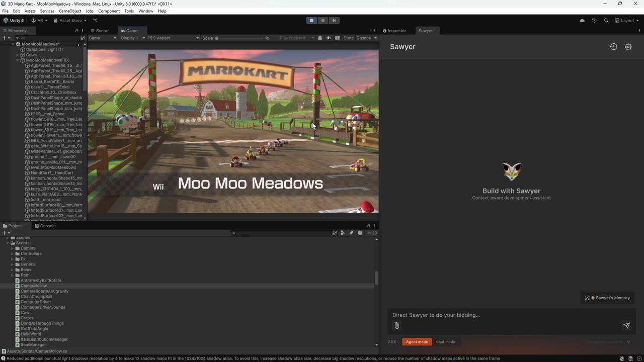The height and width of the screenshot is (362, 644).
Task: Open the Game view three-dot options menu
Action: coord(374,31)
